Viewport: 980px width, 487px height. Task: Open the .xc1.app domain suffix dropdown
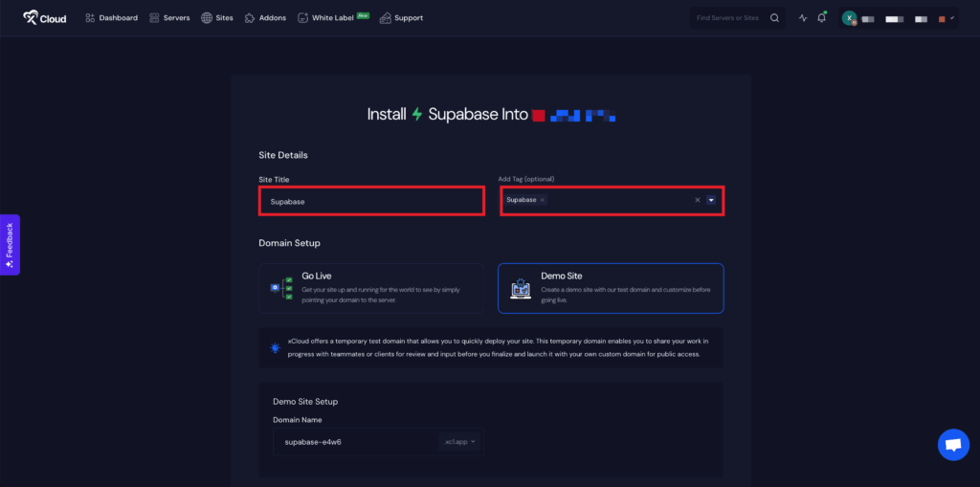tap(459, 442)
